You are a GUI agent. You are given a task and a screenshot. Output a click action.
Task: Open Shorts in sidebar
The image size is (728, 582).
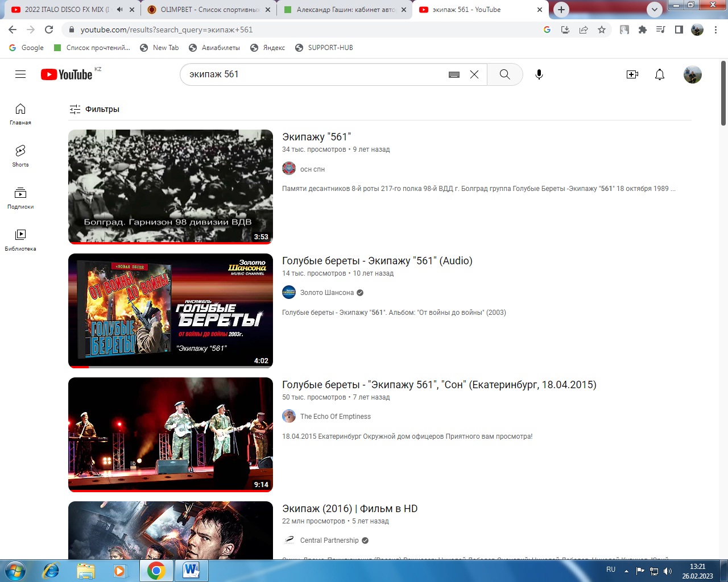coord(20,156)
